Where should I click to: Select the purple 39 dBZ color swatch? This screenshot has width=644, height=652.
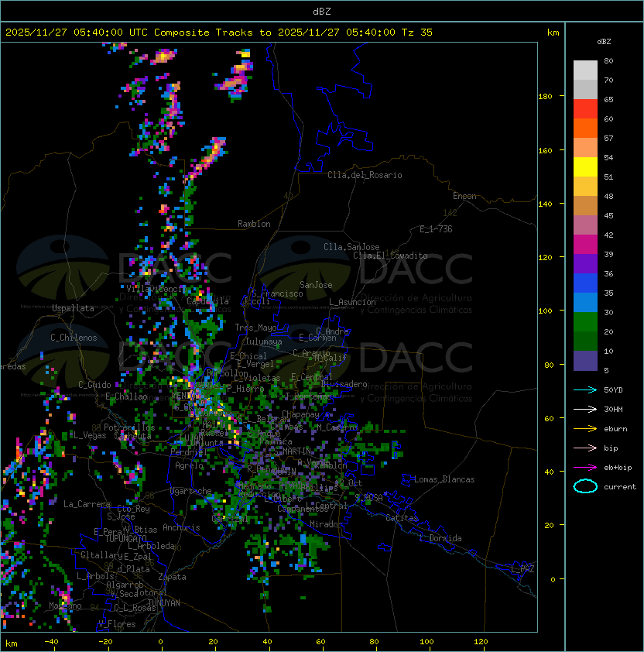pos(585,264)
